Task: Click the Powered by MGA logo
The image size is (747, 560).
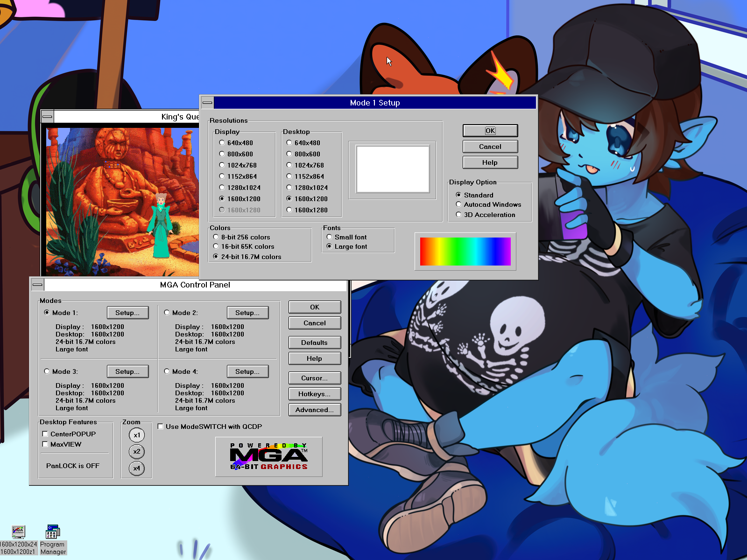Action: coord(269,456)
